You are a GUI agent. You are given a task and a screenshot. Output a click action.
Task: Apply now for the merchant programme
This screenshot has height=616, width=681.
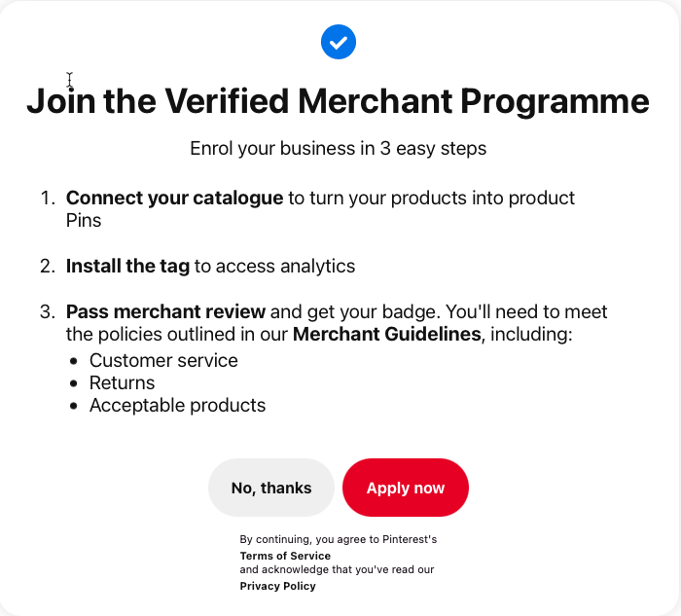[x=406, y=488]
